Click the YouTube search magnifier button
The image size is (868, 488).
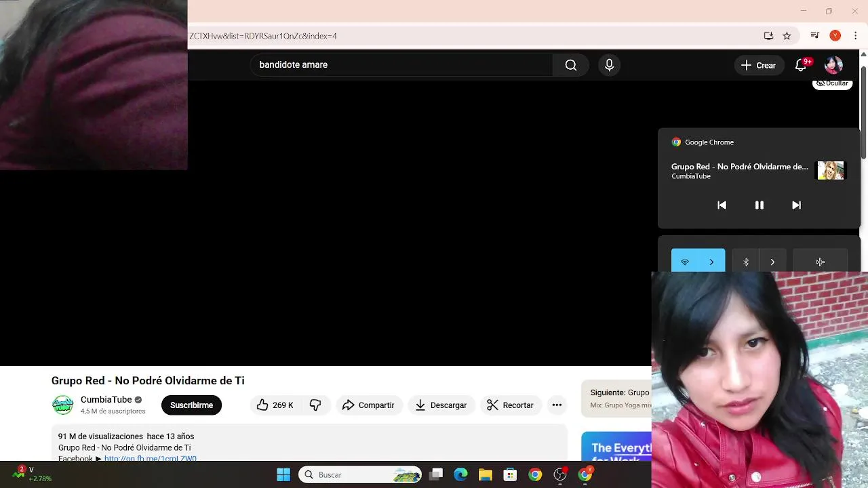tap(571, 65)
